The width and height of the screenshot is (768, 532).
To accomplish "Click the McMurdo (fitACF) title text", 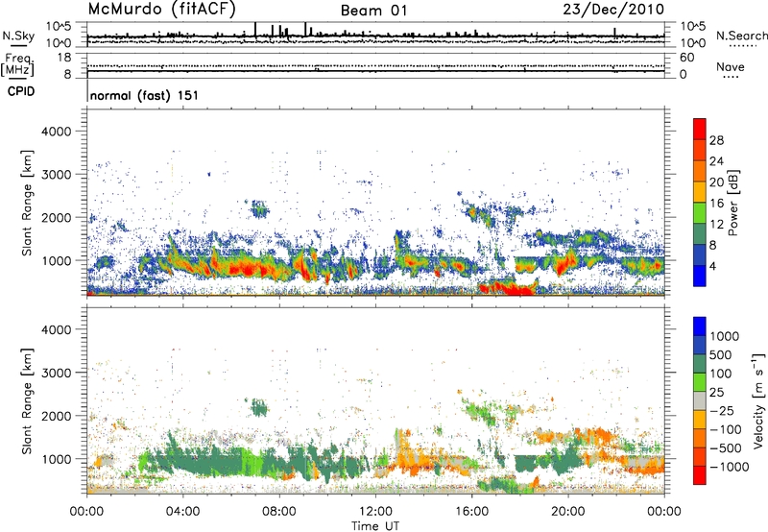I will 161,10.
